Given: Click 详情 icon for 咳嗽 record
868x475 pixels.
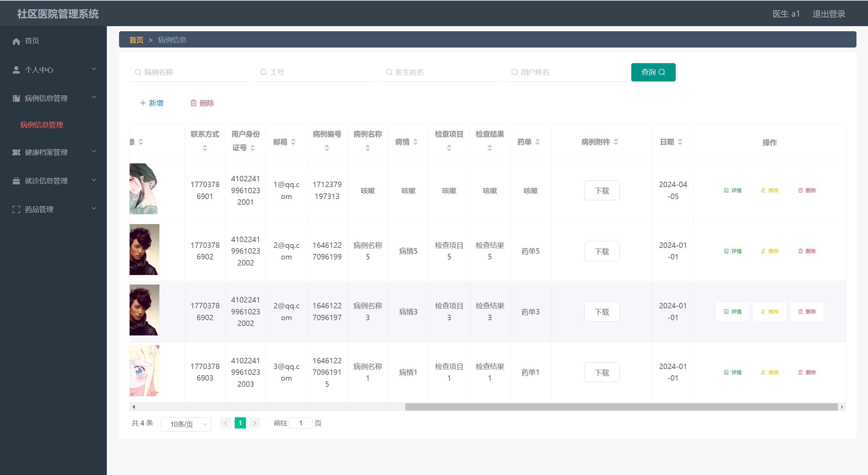Looking at the screenshot, I should 726,190.
